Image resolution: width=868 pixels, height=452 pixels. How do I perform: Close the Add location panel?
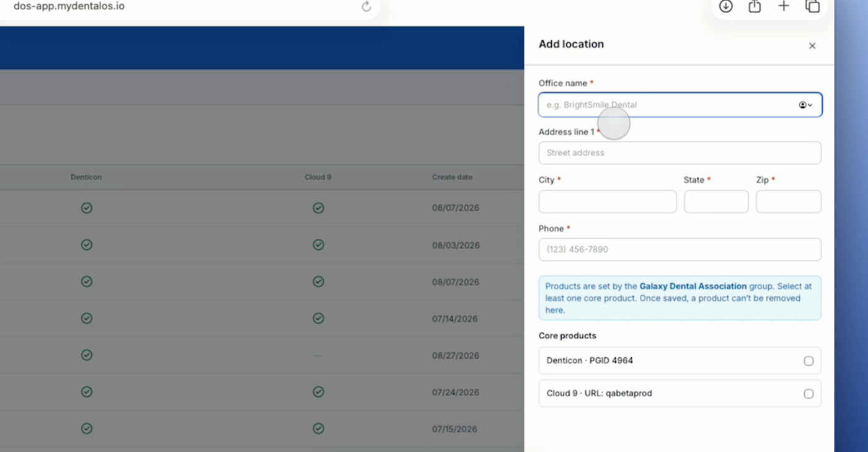click(812, 46)
